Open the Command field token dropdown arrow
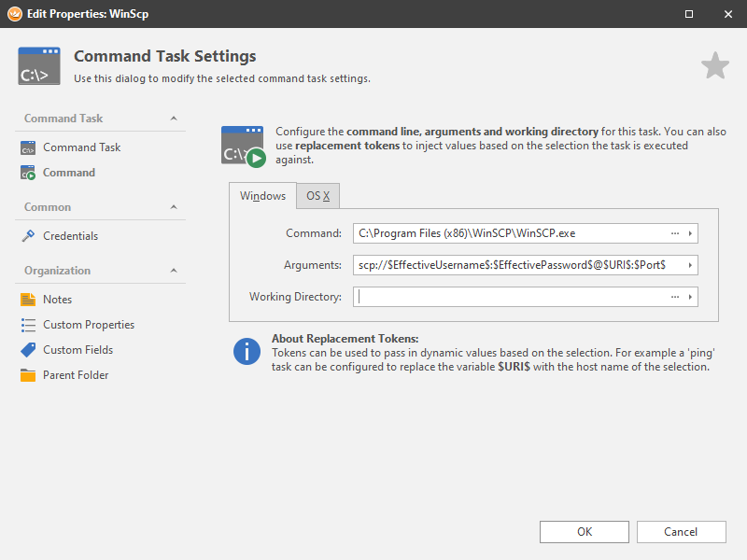This screenshot has width=747, height=560. 690,233
